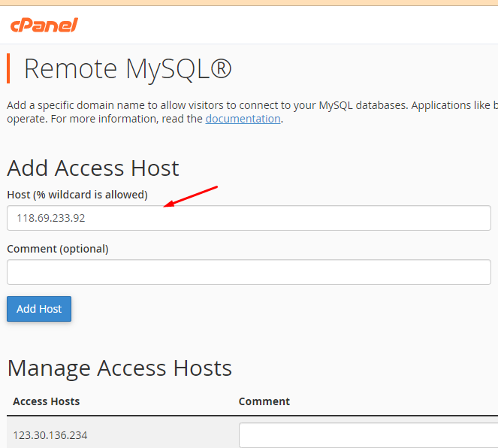Focus the Host input field
This screenshot has width=498, height=448.
pyautogui.click(x=249, y=218)
